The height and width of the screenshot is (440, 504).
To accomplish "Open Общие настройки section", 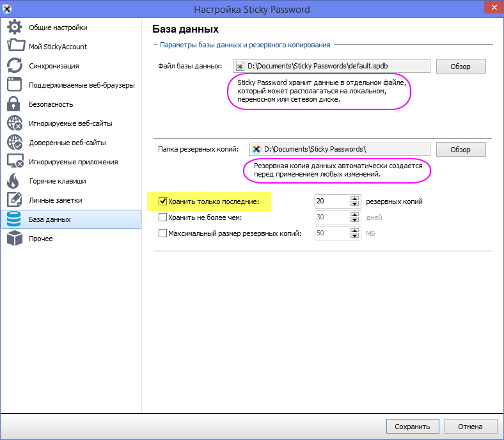I will 71,27.
